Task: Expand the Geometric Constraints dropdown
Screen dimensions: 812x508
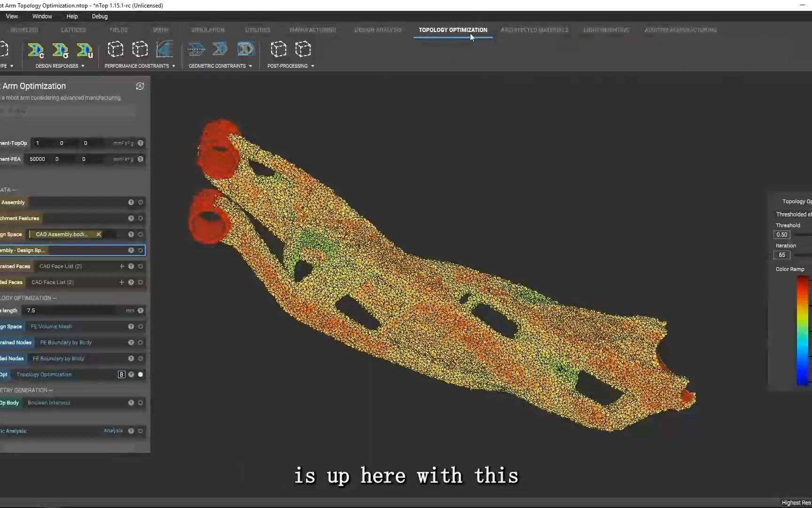Action: pyautogui.click(x=250, y=66)
